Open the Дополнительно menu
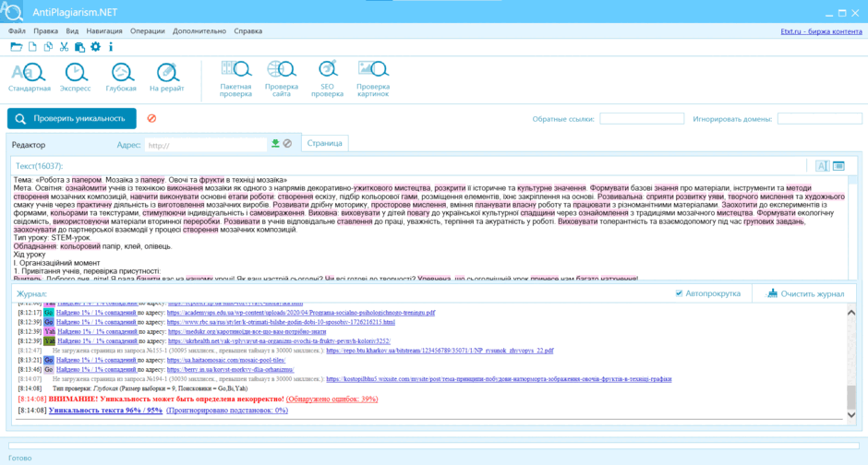 coord(199,31)
